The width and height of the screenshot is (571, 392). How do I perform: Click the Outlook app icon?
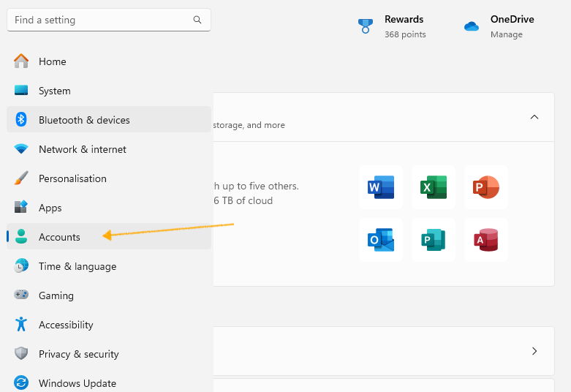381,240
